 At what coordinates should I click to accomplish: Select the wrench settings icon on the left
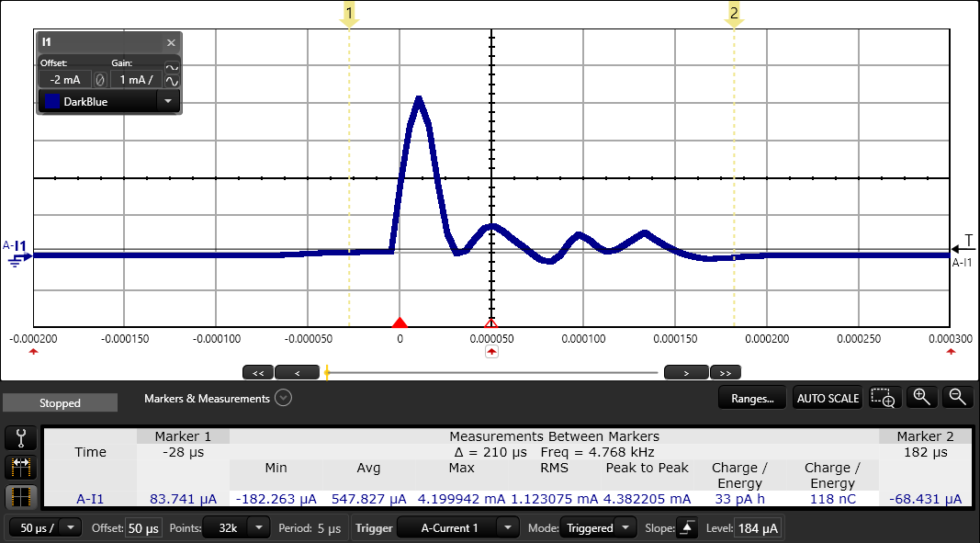pos(20,437)
